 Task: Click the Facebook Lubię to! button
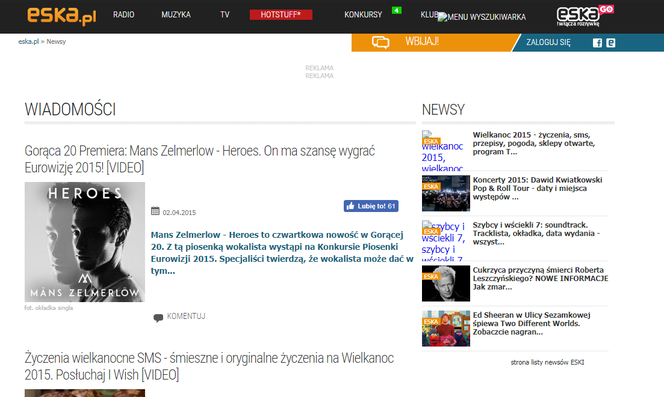coord(371,206)
